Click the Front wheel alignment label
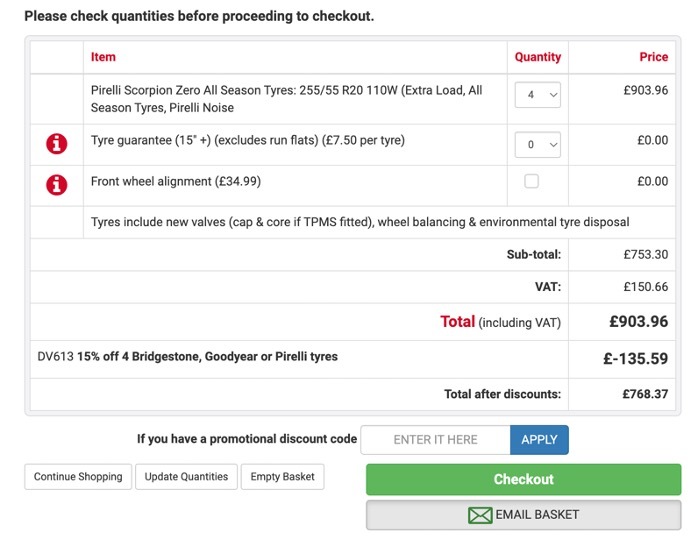 (x=176, y=182)
